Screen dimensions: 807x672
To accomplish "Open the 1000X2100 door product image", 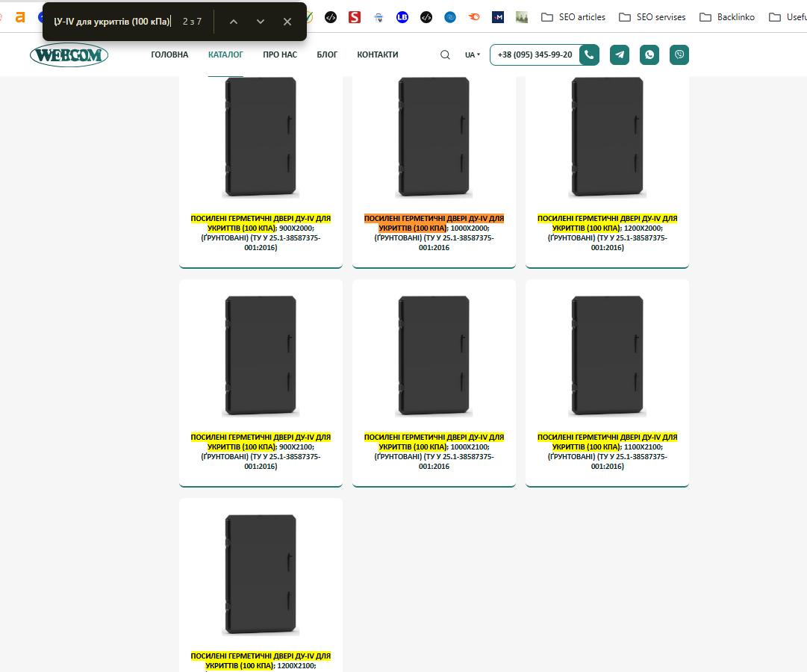I will (434, 356).
